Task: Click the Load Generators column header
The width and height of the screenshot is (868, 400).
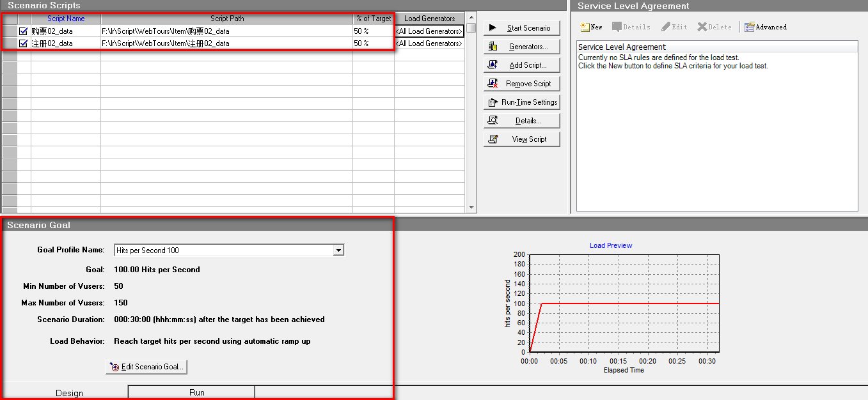Action: coord(429,19)
